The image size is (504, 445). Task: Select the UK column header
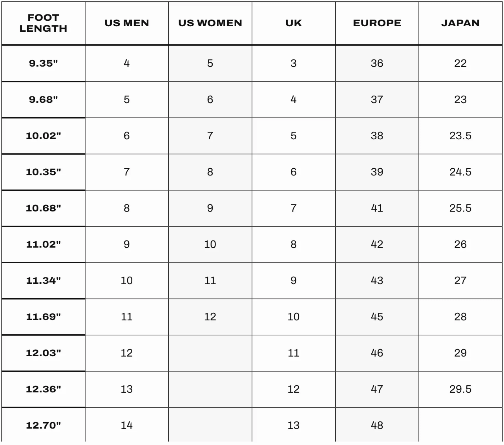[x=294, y=23]
